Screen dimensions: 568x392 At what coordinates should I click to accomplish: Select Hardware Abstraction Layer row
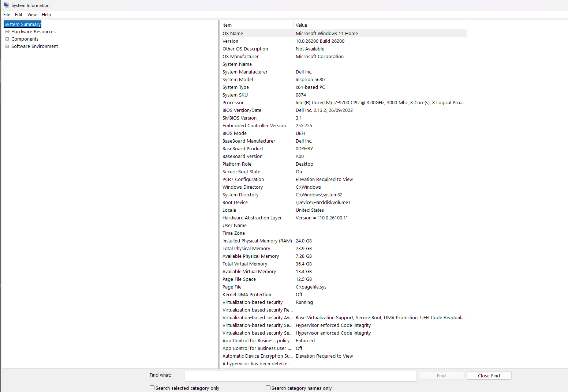click(x=344, y=218)
